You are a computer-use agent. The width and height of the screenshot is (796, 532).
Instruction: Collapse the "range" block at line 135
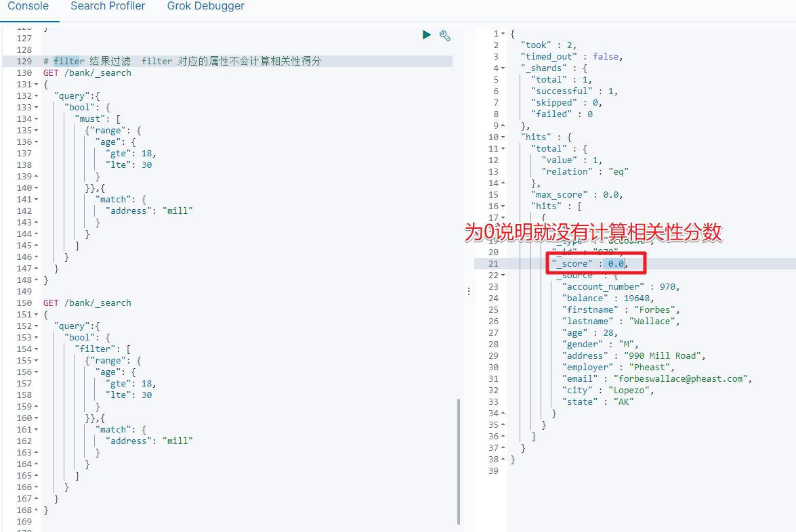[x=36, y=131]
